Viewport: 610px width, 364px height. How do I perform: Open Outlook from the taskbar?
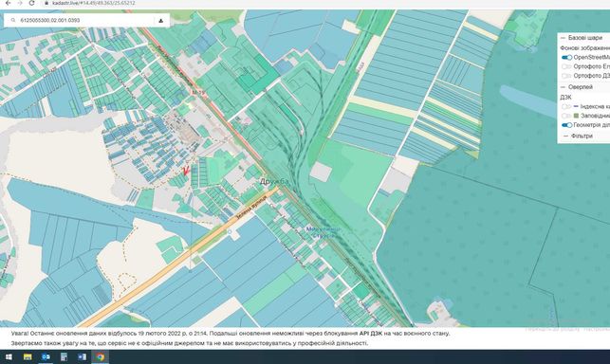(46, 356)
